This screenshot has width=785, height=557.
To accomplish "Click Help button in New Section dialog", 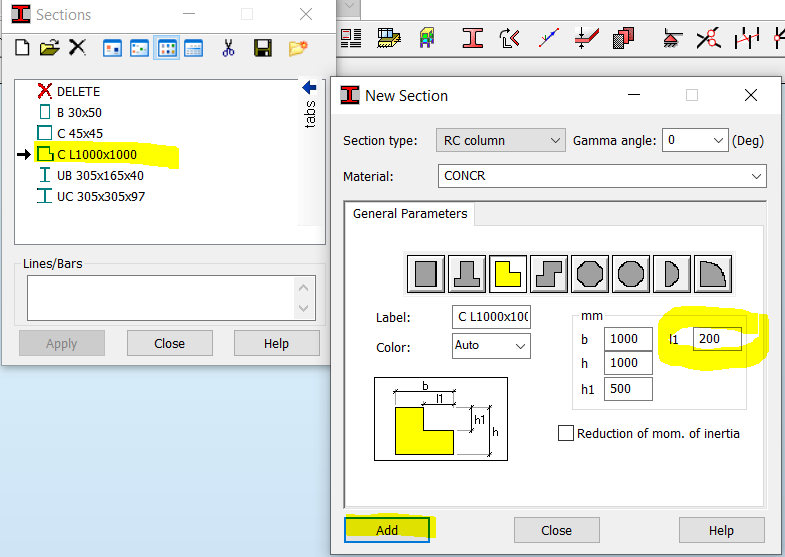I will coord(721,530).
